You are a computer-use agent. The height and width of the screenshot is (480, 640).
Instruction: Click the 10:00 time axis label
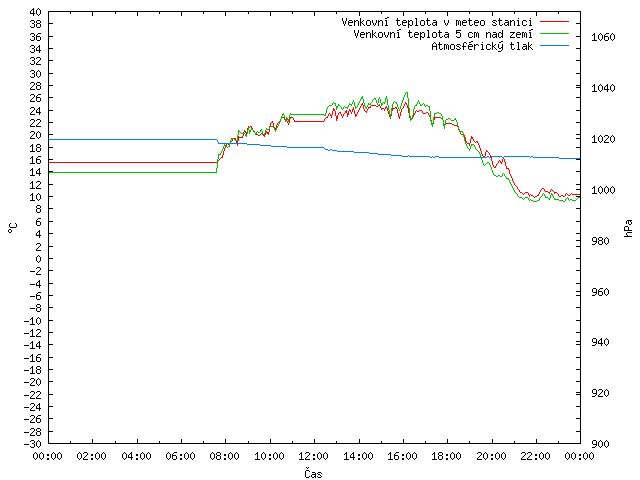[269, 456]
